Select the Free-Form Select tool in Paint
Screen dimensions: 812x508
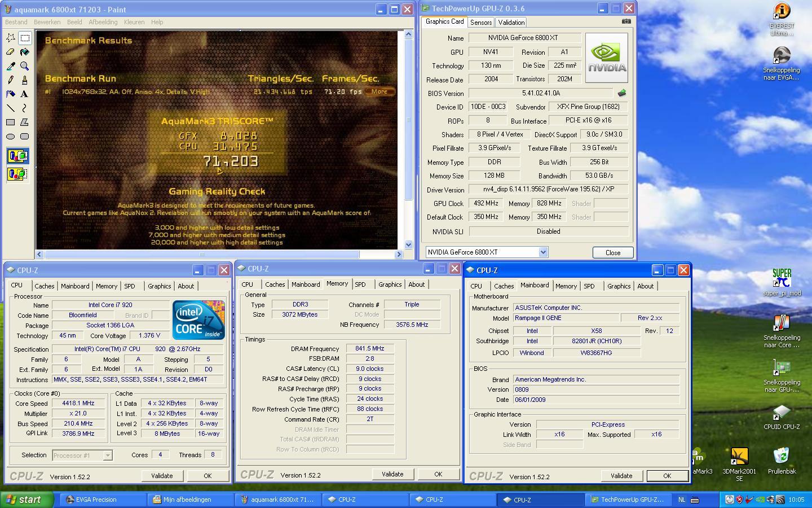click(x=11, y=38)
